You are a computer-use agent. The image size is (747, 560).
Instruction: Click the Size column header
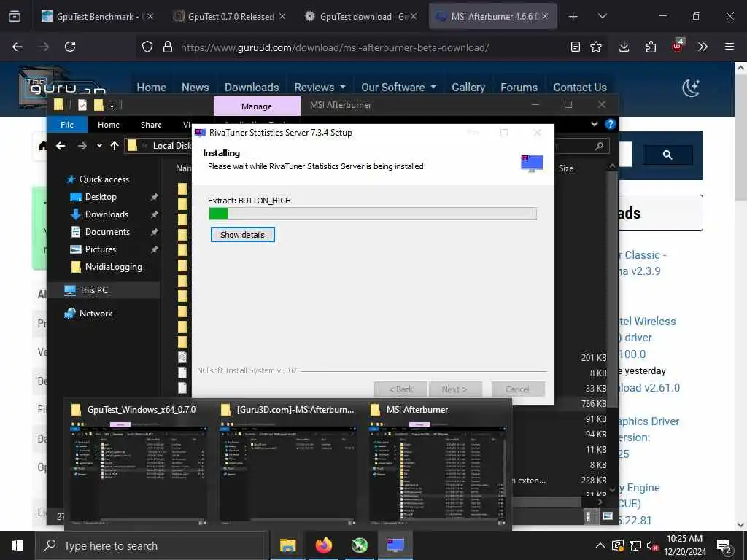[566, 168]
